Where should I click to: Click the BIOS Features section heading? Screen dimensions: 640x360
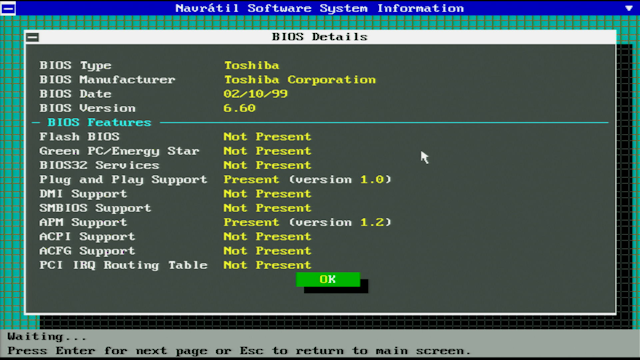(x=99, y=122)
